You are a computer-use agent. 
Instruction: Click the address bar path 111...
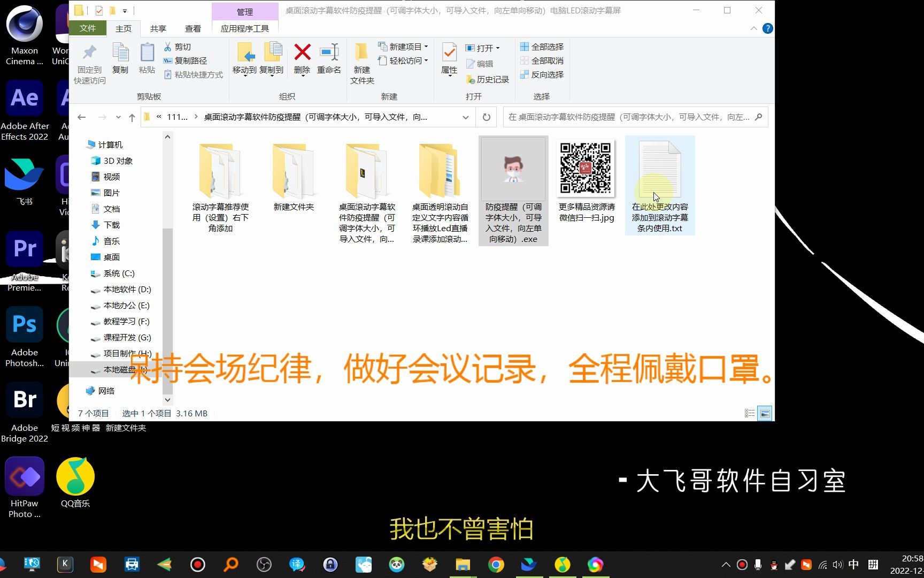tap(177, 117)
